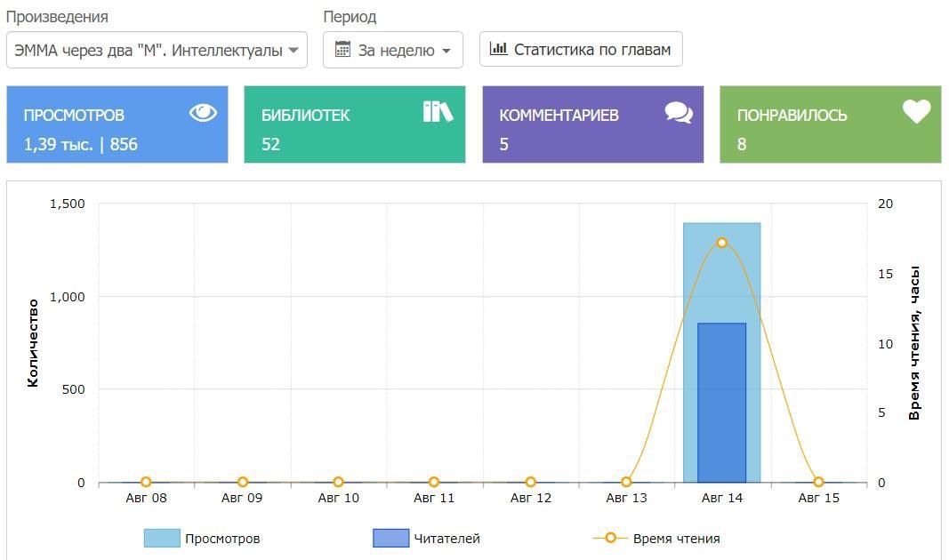Open Статистика по главам chapter statistics
This screenshot has width=949, height=560.
581,49
